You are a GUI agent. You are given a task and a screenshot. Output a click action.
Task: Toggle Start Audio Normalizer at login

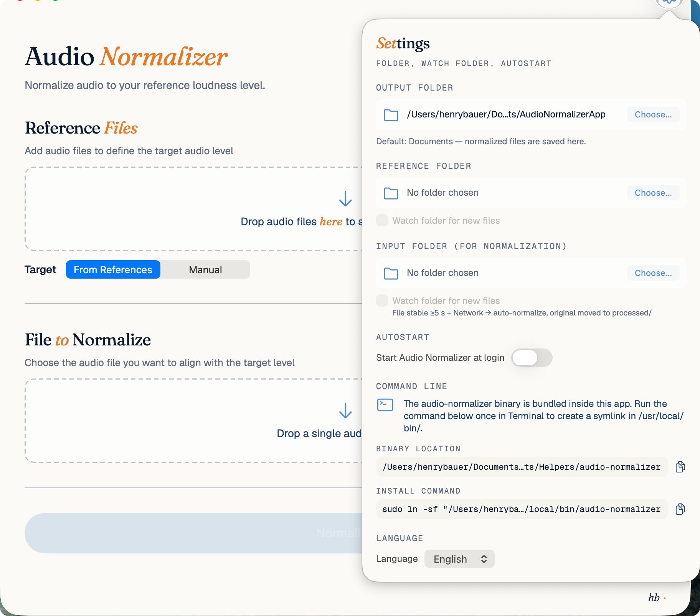pyautogui.click(x=532, y=358)
